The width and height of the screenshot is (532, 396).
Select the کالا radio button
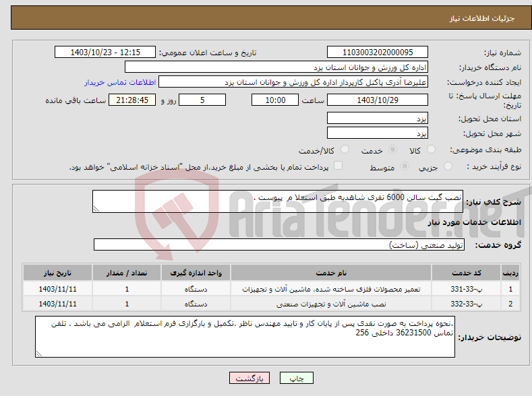[x=431, y=150]
